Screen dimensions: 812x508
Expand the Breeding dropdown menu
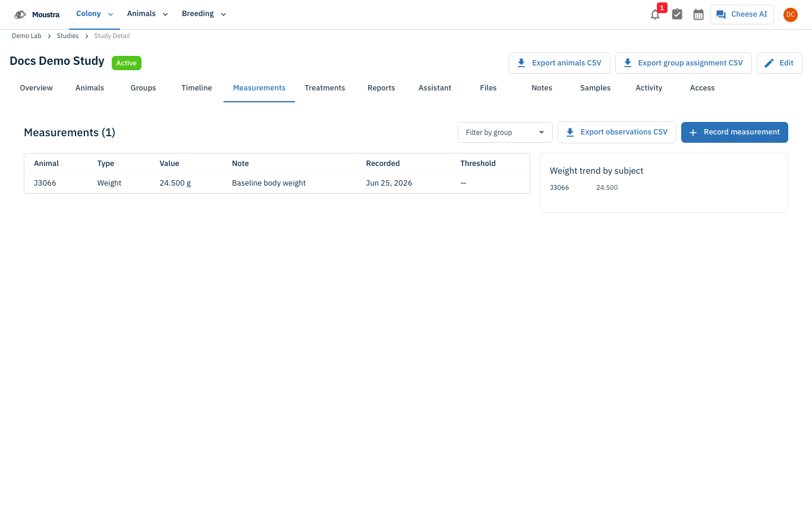[x=204, y=14]
